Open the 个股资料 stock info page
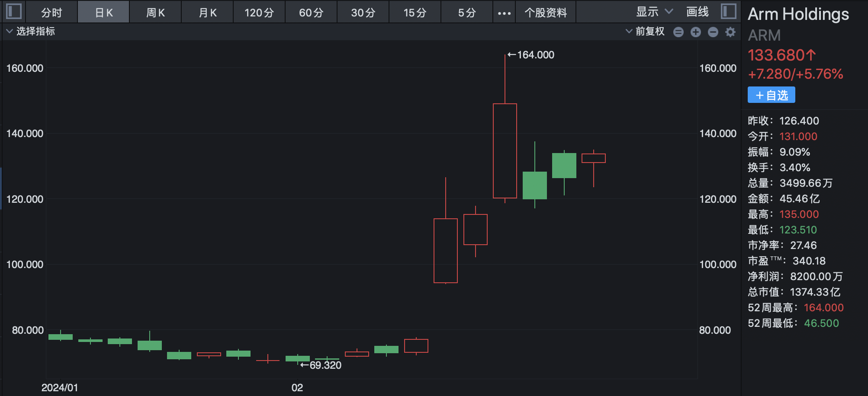The height and width of the screenshot is (396, 868). point(546,13)
